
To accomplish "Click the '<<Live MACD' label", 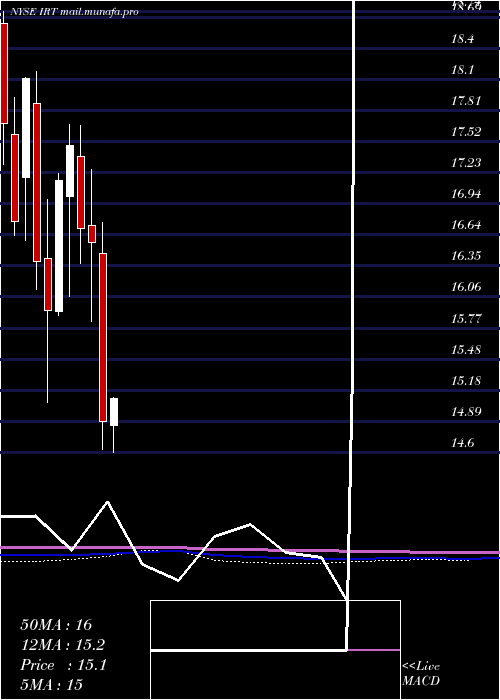I will pyautogui.click(x=421, y=673).
